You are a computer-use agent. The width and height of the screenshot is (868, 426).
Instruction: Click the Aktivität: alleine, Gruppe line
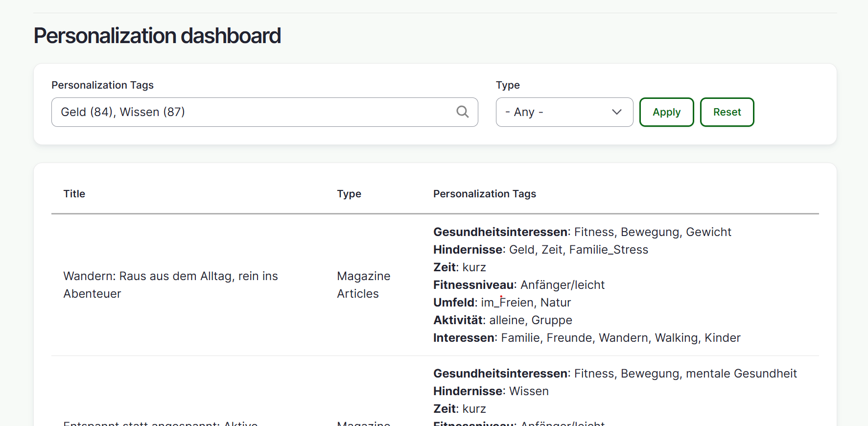coord(502,320)
